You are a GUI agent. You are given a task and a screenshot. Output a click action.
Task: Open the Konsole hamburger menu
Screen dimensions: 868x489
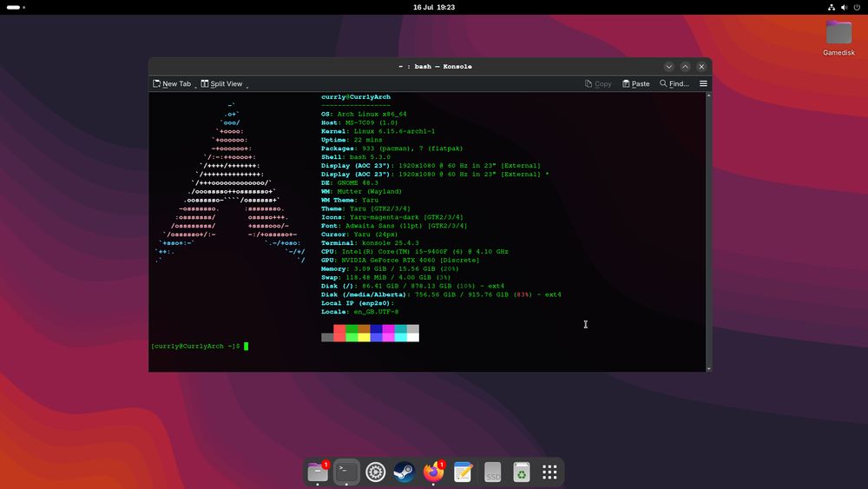[703, 84]
